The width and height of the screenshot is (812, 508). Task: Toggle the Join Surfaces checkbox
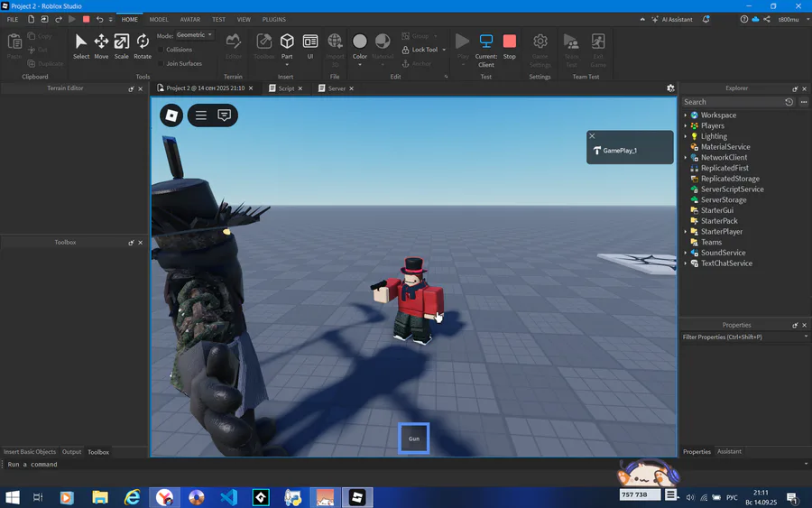pyautogui.click(x=161, y=64)
